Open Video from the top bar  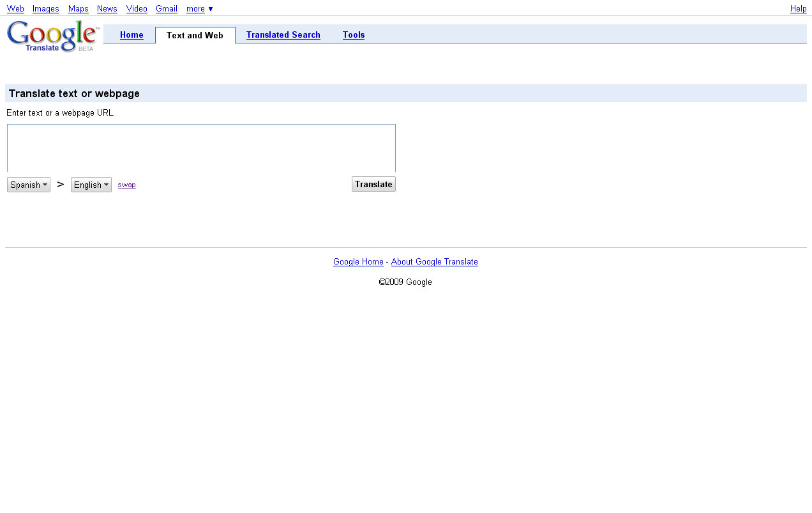point(137,9)
